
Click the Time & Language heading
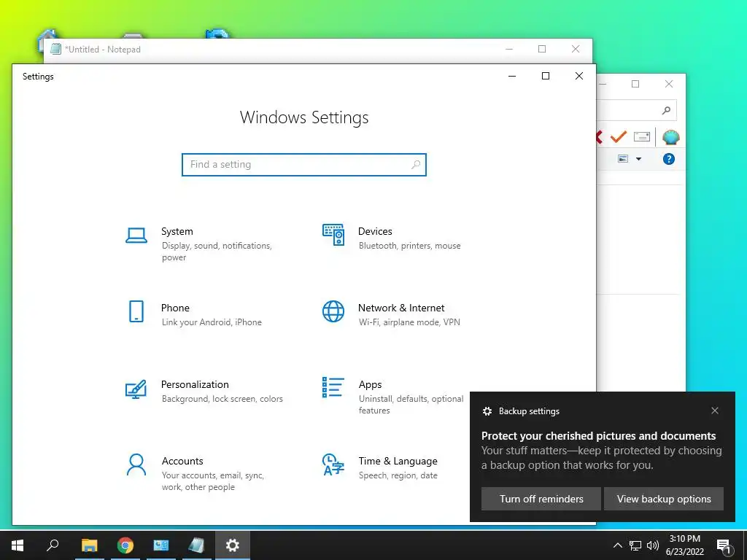point(398,461)
